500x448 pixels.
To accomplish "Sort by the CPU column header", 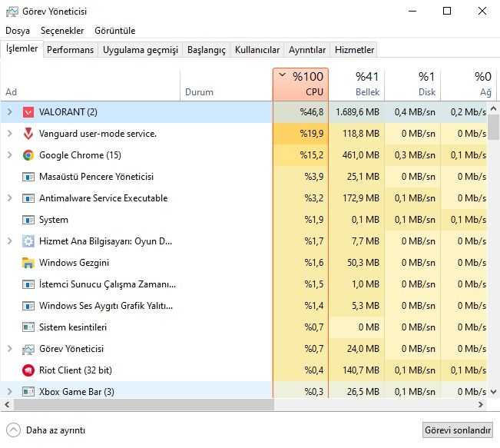I will pyautogui.click(x=300, y=85).
